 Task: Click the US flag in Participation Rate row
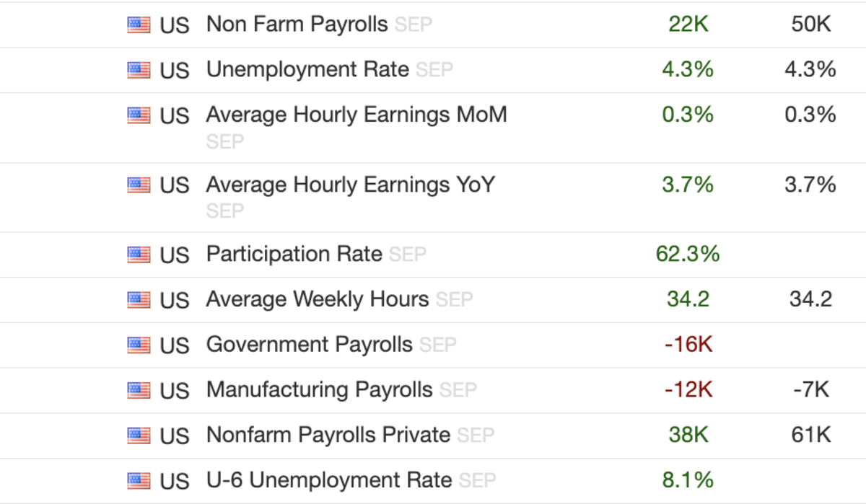(x=139, y=255)
